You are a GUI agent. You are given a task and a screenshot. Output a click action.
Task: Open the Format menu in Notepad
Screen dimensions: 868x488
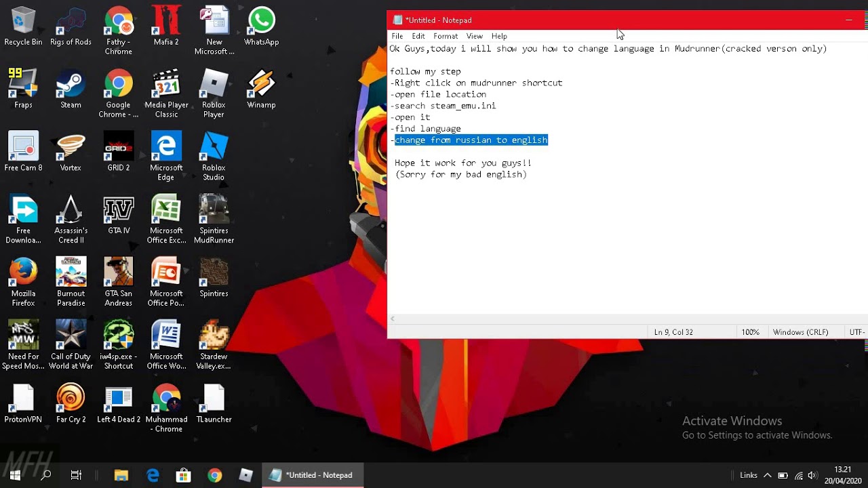(x=446, y=36)
